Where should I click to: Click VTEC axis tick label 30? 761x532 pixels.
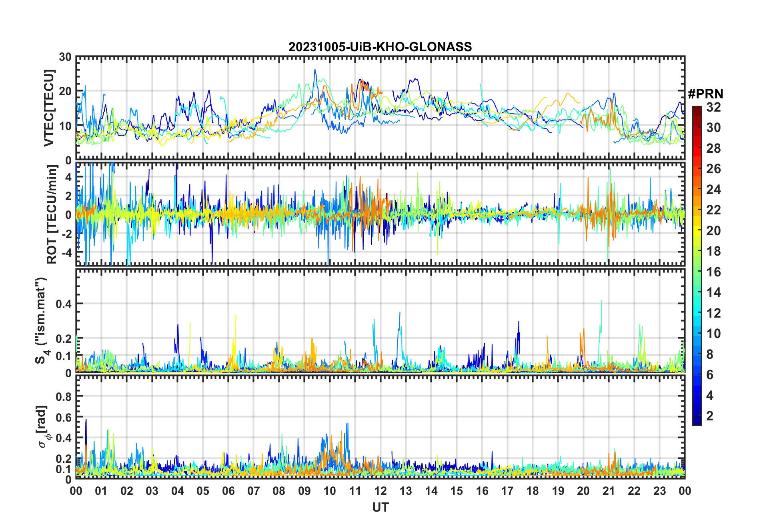pos(65,57)
